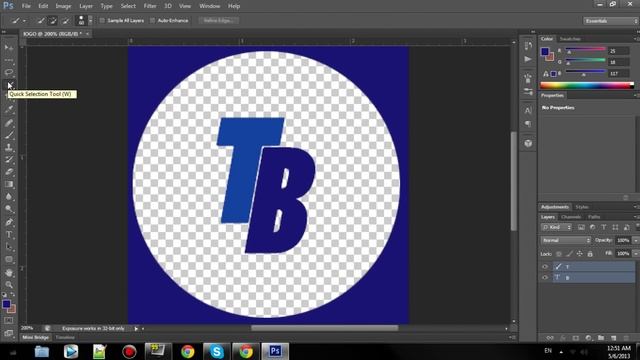Toggle Lock Transparent Pixels
The image size is (640, 360).
(x=559, y=254)
